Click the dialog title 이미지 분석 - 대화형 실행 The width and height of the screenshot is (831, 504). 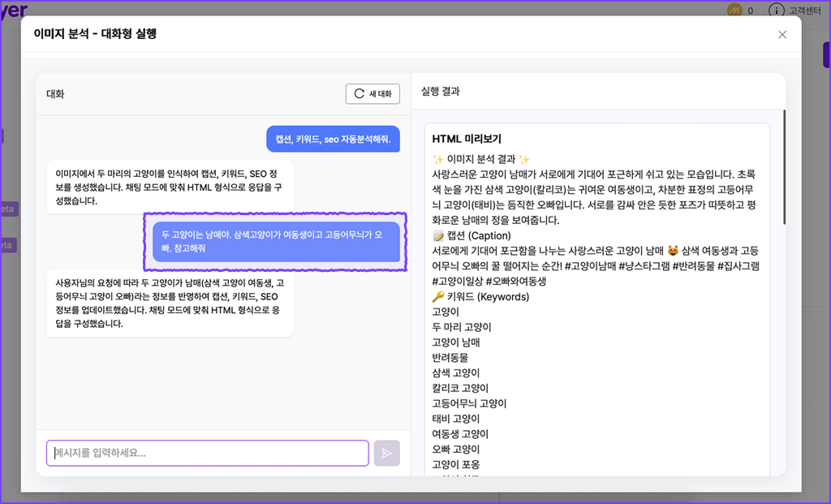point(95,34)
